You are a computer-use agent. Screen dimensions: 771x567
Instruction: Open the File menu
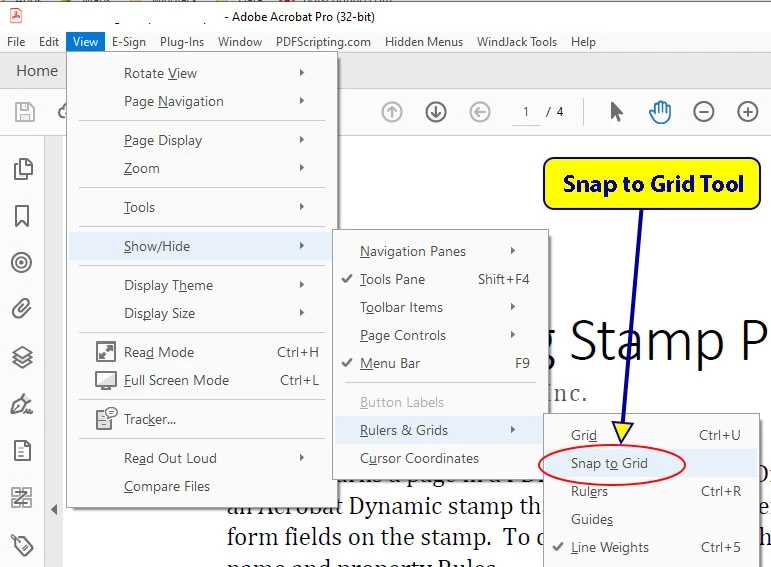tap(16, 42)
